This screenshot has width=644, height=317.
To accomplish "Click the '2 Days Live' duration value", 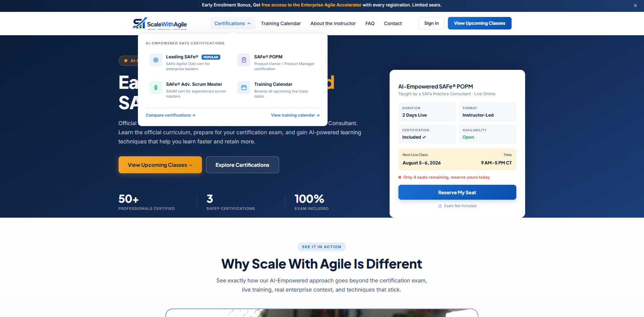I will 414,115.
